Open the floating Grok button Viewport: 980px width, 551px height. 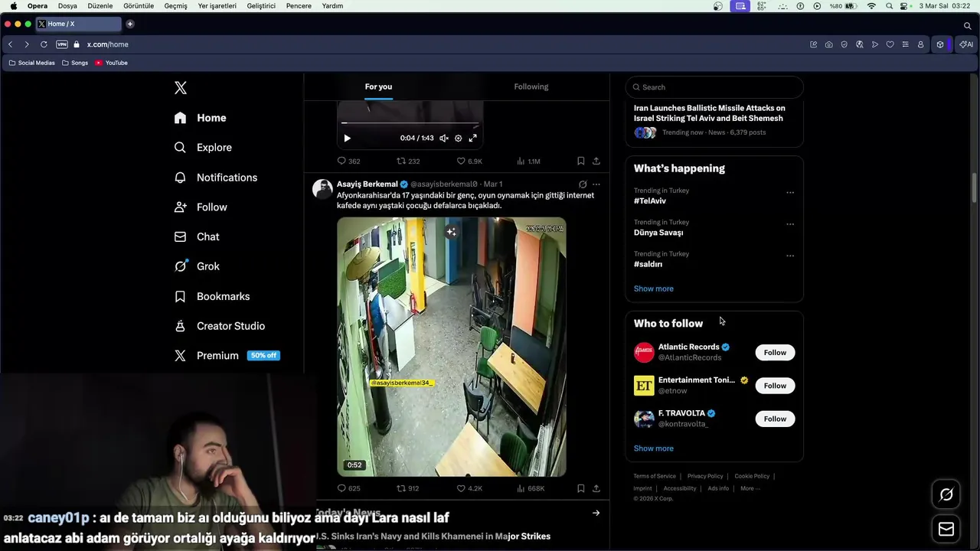click(946, 495)
